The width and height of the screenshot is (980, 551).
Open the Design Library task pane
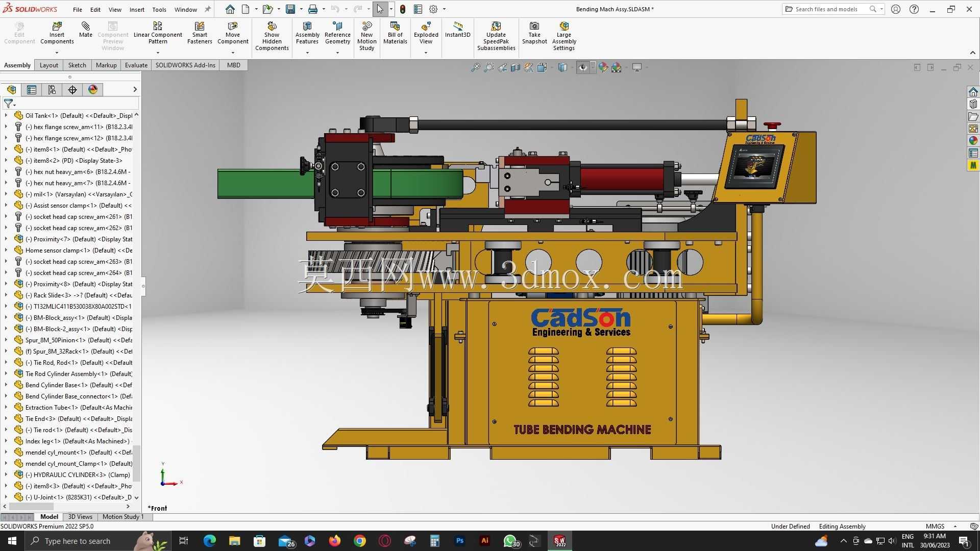click(x=973, y=104)
